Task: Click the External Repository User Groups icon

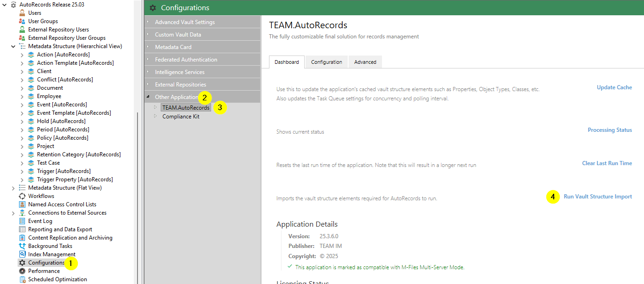Action: tap(22, 38)
